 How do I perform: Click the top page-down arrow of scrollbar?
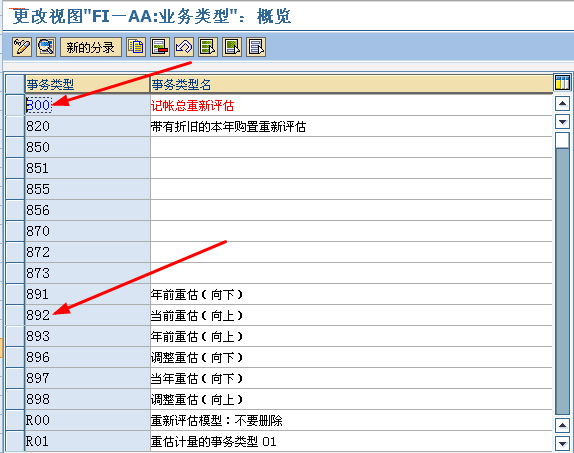(x=562, y=121)
